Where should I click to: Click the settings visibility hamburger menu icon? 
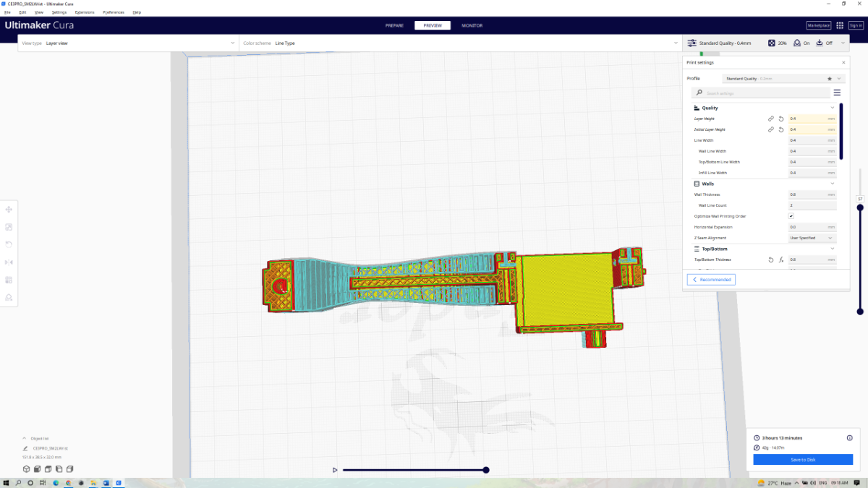[x=837, y=93]
